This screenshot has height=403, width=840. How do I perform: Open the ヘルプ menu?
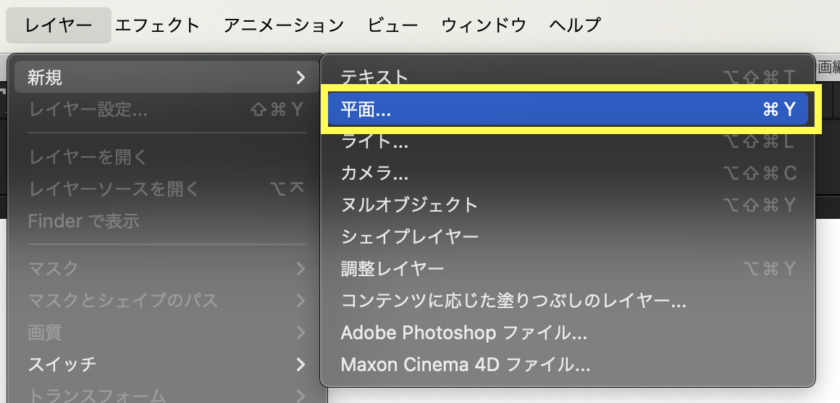[575, 25]
